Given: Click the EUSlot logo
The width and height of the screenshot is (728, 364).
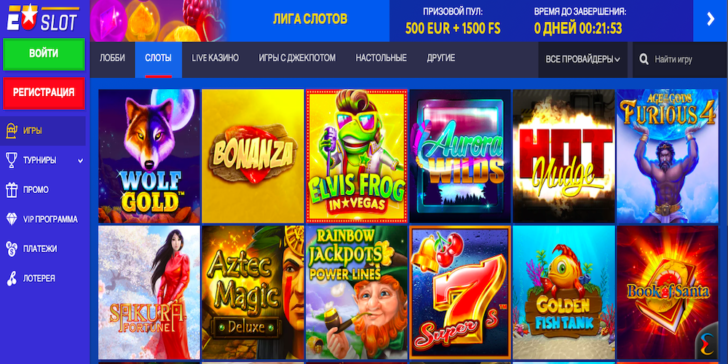Looking at the screenshot, I should pos(43,18).
